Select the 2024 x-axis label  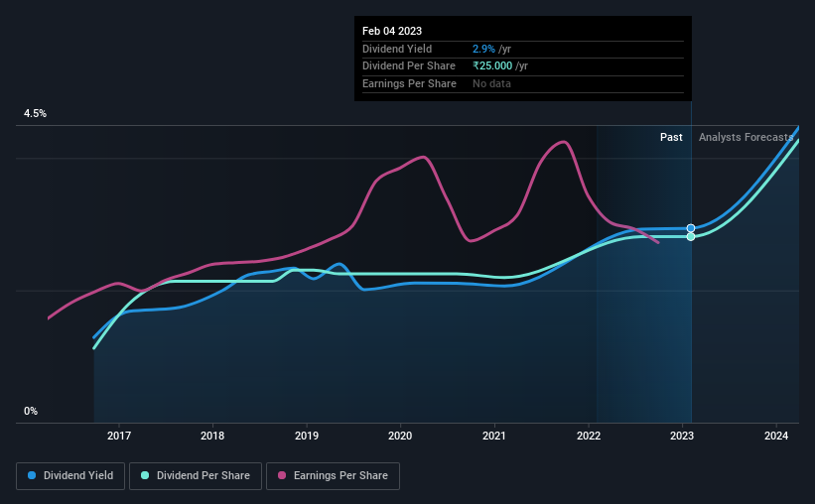point(776,436)
